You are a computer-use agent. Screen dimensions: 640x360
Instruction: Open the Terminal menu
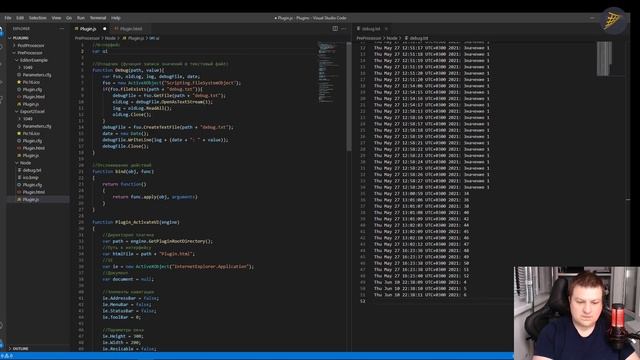tap(98, 18)
